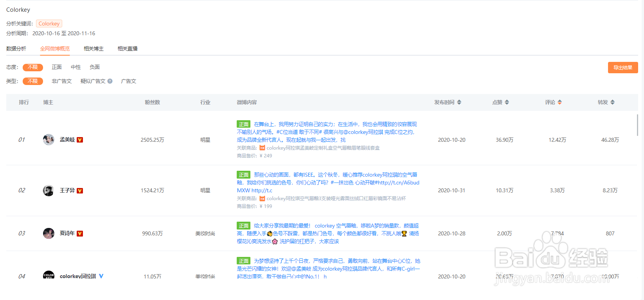The width and height of the screenshot is (644, 300).
Task: Select 类型 不限 filter
Action: [33, 81]
